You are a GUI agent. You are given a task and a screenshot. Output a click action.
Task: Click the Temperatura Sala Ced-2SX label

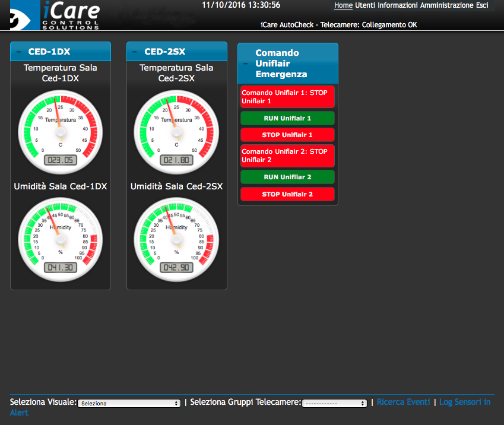click(176, 73)
